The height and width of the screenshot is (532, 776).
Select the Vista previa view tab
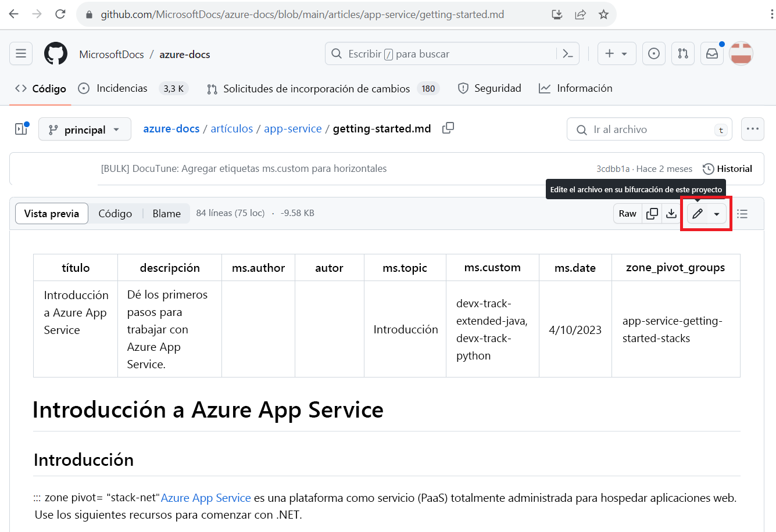pyautogui.click(x=52, y=214)
